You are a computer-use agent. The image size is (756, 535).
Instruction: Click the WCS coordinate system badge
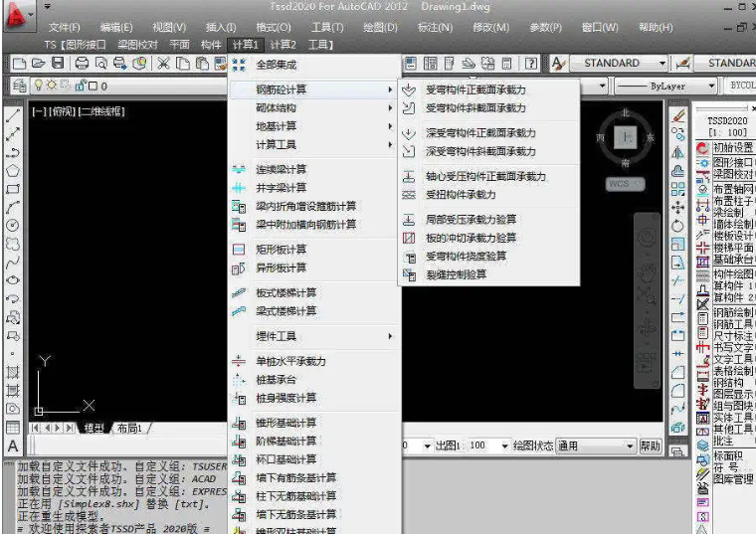pyautogui.click(x=625, y=184)
